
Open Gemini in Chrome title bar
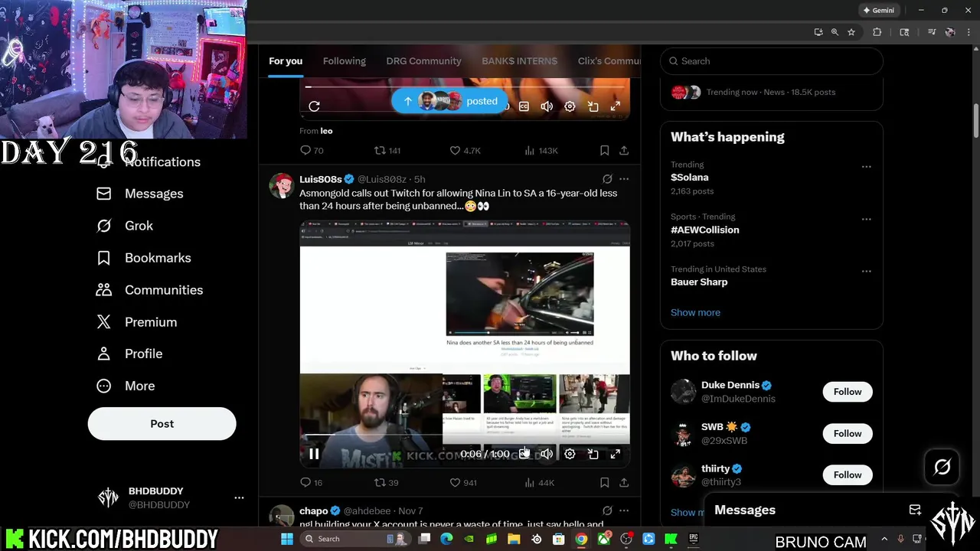878,11
